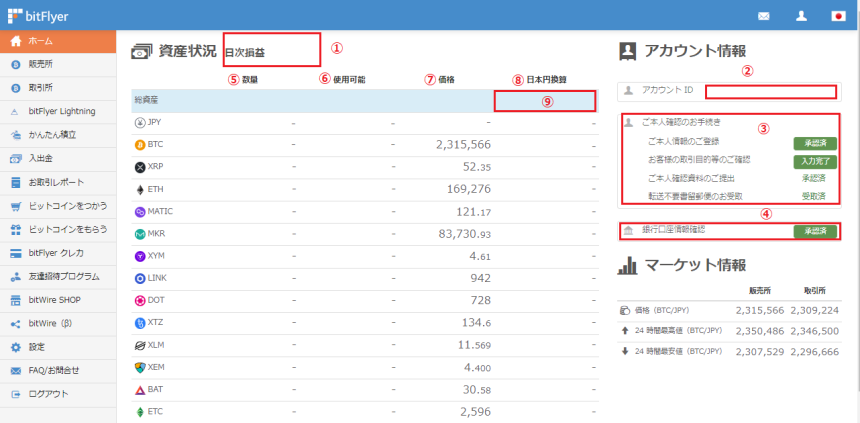Click the XRP coin icon
This screenshot has height=423, width=860.
pos(140,167)
